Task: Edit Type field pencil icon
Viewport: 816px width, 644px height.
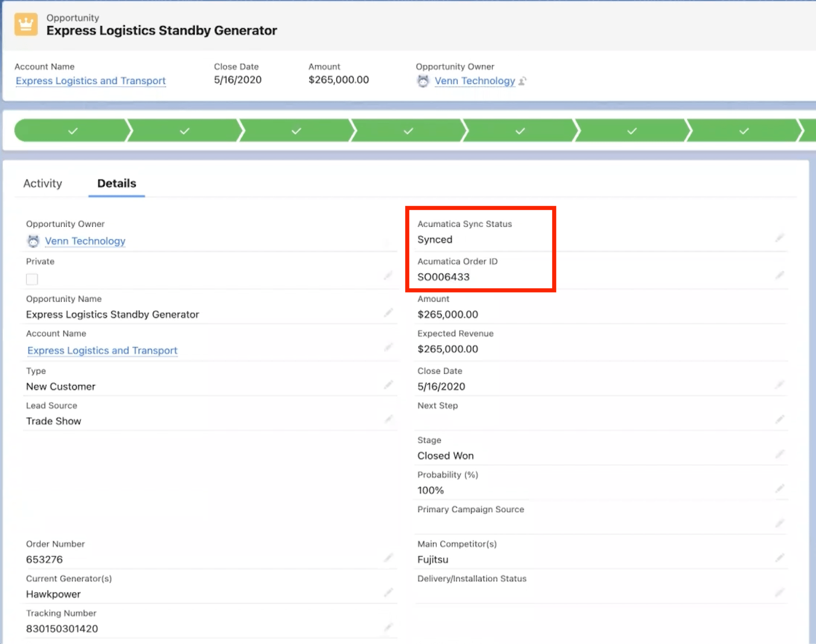Action: (x=388, y=385)
